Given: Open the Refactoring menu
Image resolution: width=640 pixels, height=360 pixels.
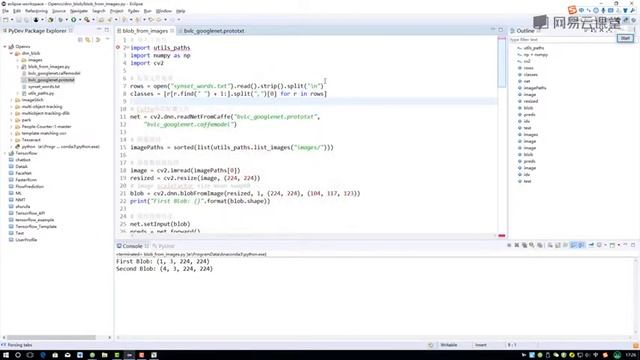Looking at the screenshot, I should coord(36,11).
